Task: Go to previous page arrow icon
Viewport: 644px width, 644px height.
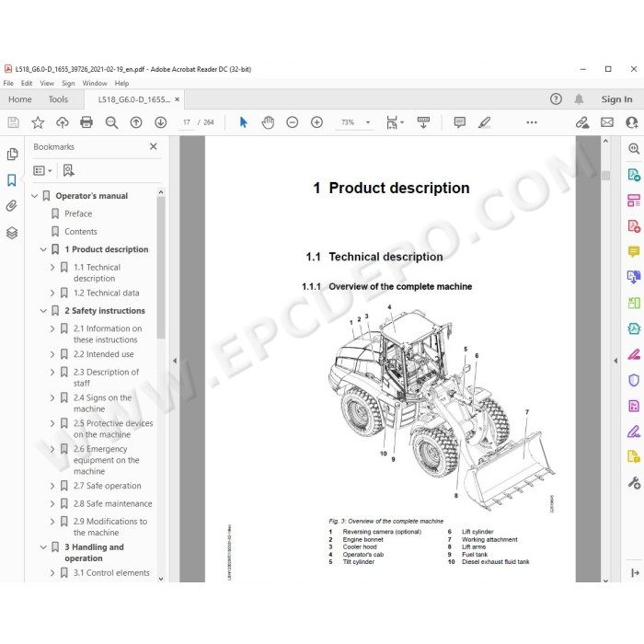Action: tap(136, 122)
